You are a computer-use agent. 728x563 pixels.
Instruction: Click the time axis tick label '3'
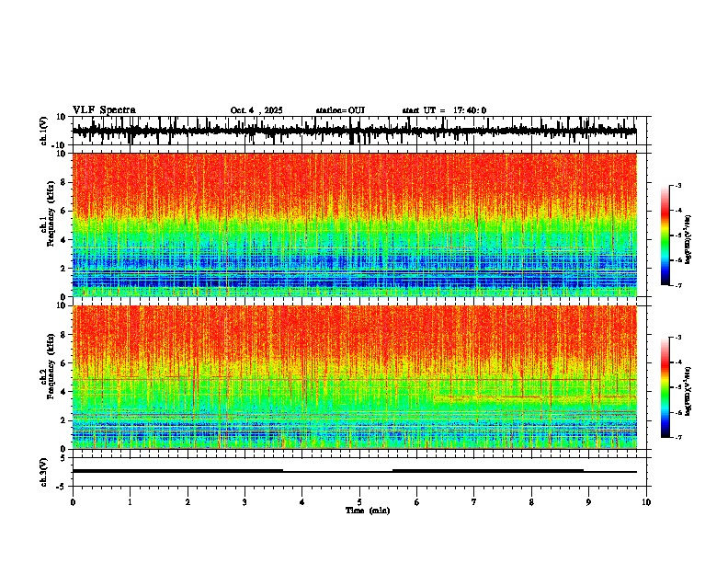pyautogui.click(x=245, y=502)
